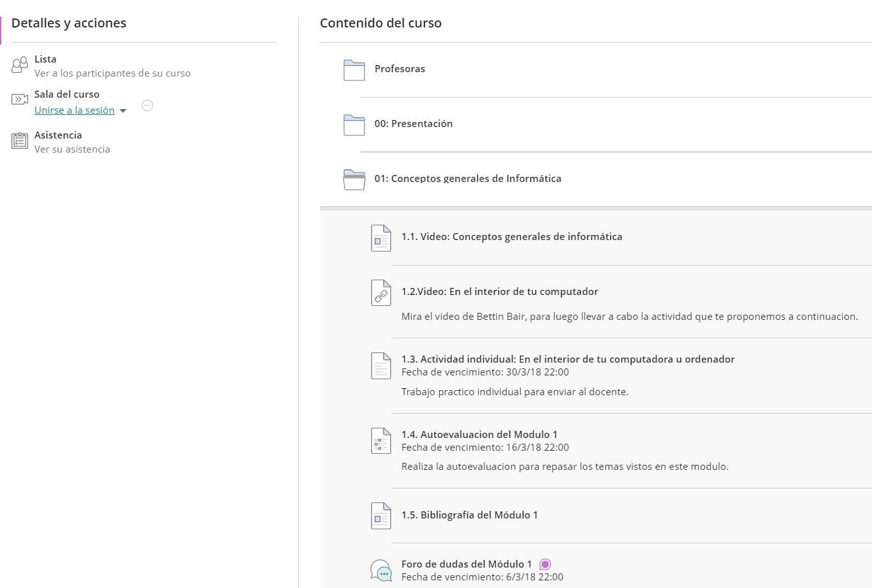Screen dimensions: 872x588
Task: Click 'Fecha de vencimiento: 30/3/18 22:00' text
Action: tap(485, 372)
